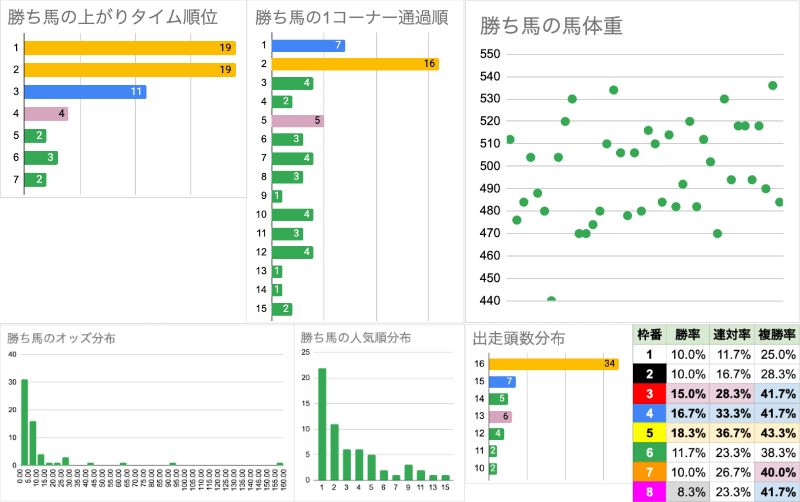800x502 pixels.
Task: Click the red 枠番 3 cell
Action: point(650,393)
